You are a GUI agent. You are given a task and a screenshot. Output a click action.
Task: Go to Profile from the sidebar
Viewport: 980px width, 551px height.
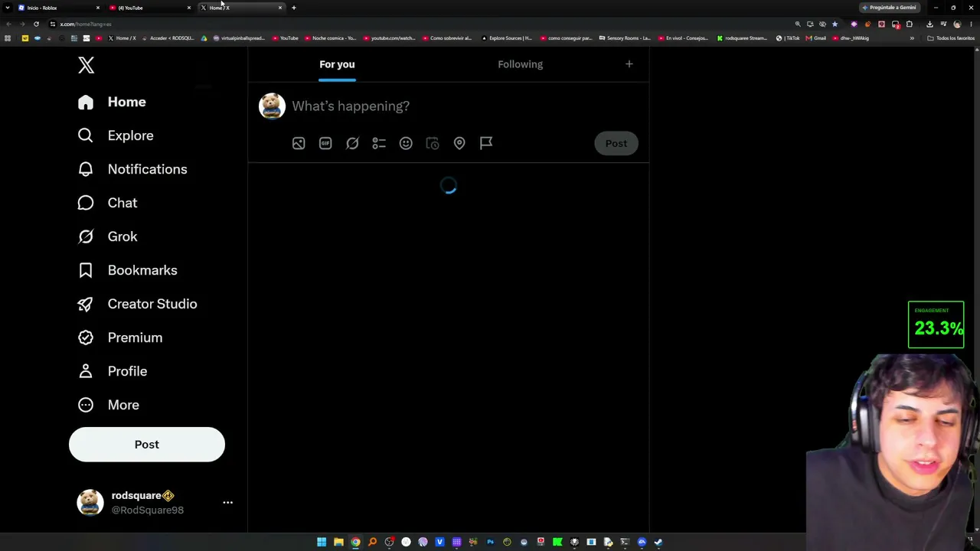113,371
